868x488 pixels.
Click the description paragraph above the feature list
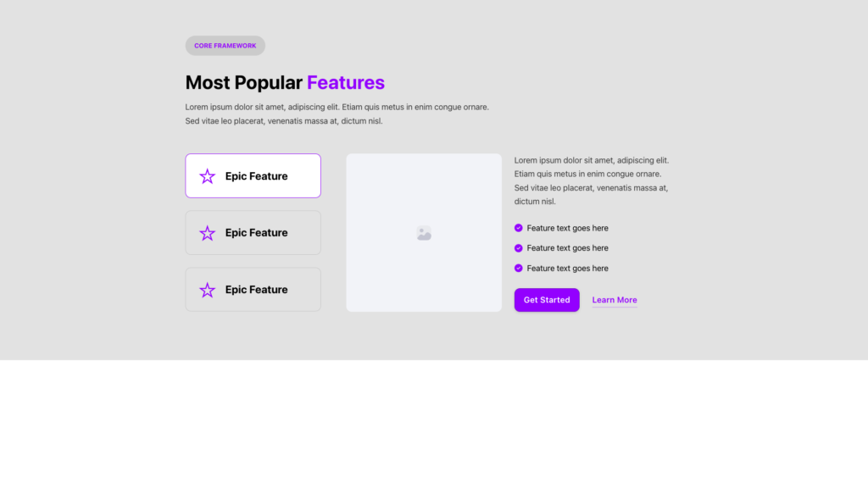[592, 180]
